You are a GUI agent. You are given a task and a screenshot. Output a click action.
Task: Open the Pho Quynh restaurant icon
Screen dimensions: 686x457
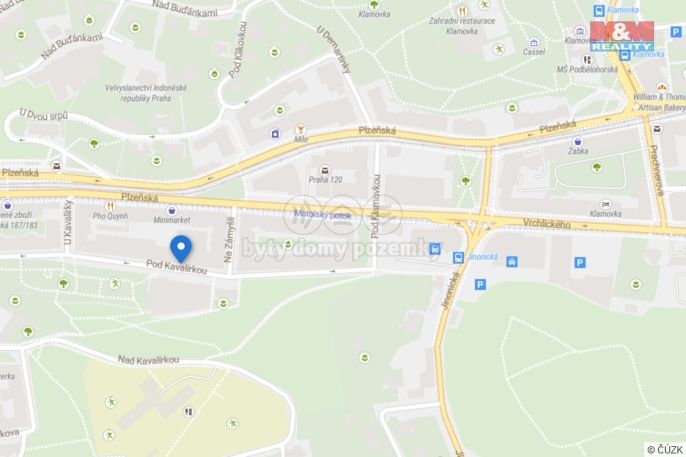pos(110,206)
